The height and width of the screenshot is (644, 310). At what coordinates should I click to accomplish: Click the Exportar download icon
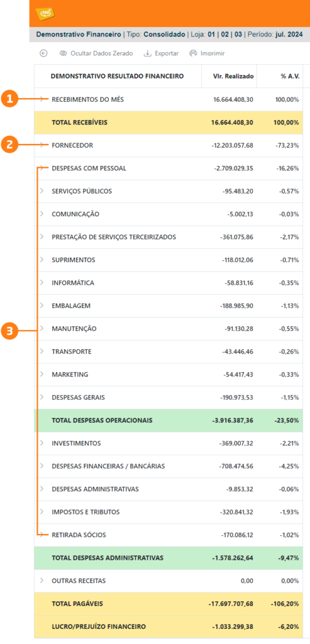(147, 53)
